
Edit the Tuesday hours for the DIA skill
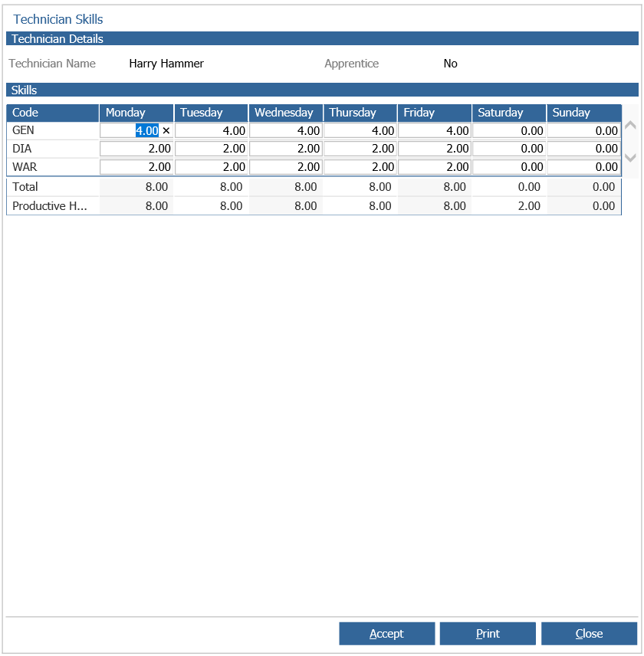(211, 149)
